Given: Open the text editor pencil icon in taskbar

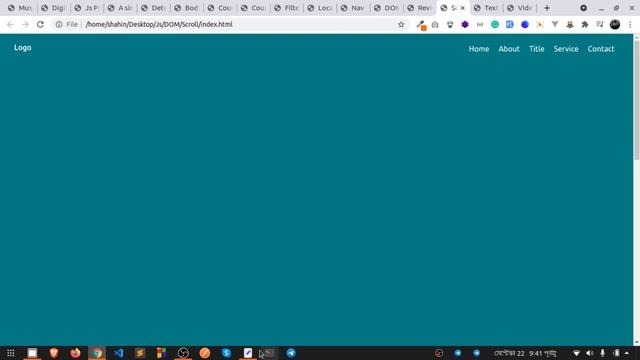Looking at the screenshot, I should pos(248,353).
